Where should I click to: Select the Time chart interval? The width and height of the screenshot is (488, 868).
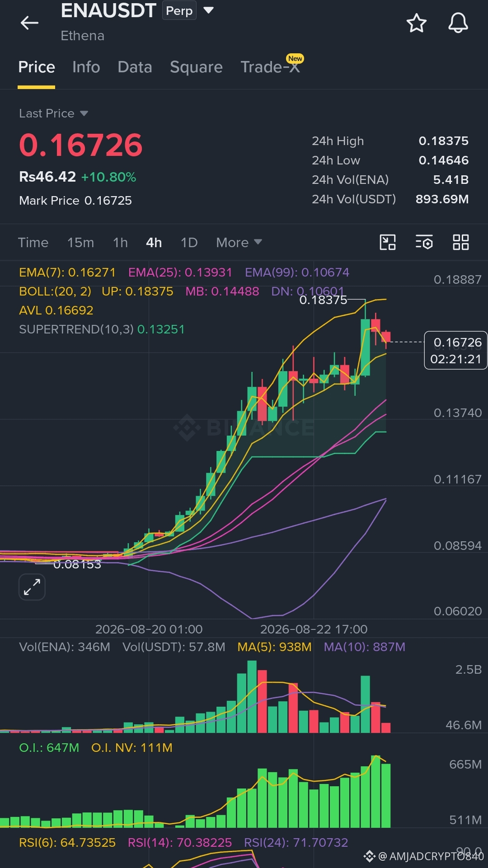[x=33, y=243]
